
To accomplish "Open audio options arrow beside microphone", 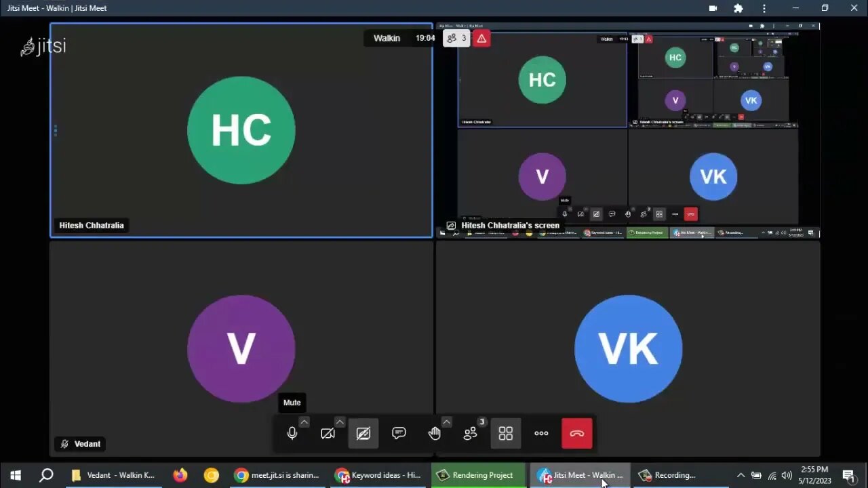I will [x=304, y=422].
